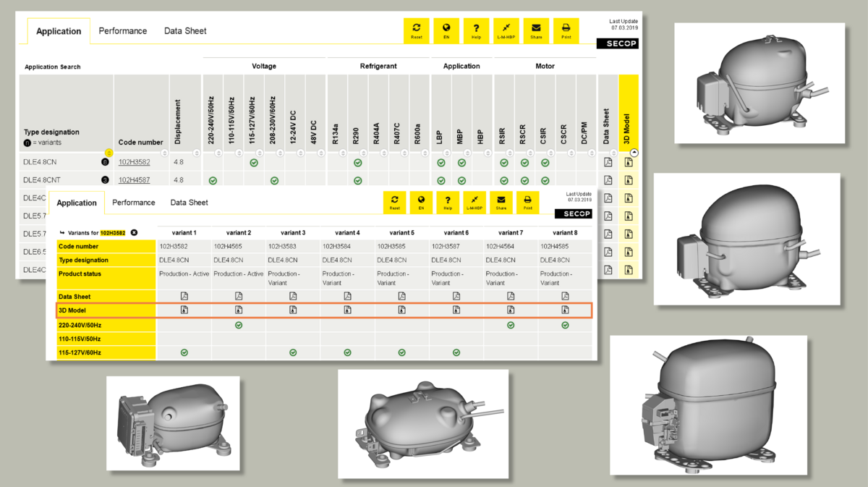Toggle the R600a refrigerant checkmark for 102H4587

pyautogui.click(x=418, y=180)
